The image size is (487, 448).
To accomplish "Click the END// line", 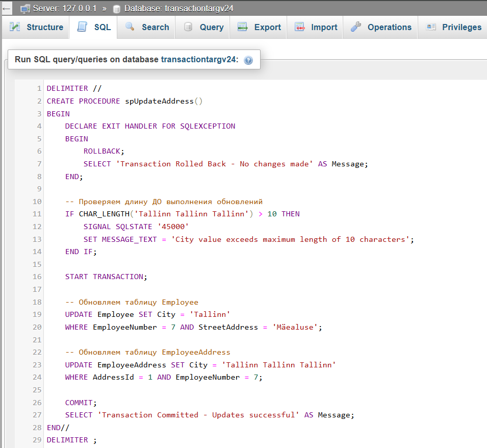I will pyautogui.click(x=58, y=428).
